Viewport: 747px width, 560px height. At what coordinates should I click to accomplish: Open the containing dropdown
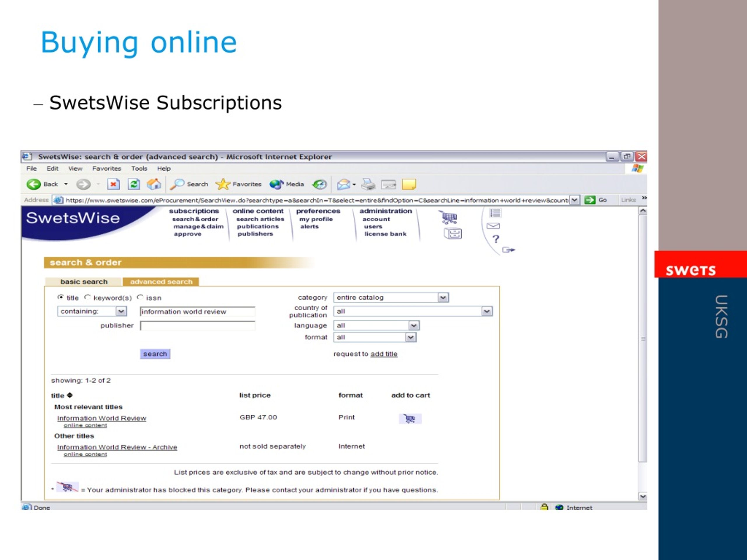92,311
